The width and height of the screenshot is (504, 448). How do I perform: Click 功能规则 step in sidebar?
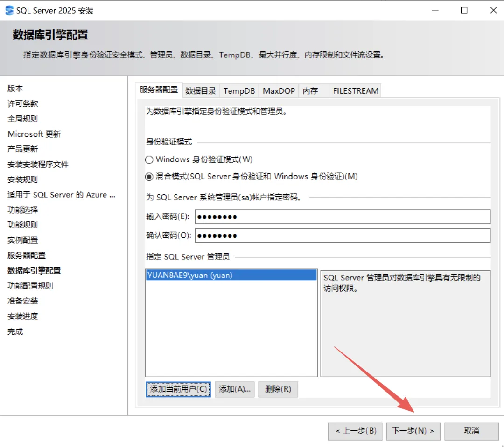pos(23,225)
